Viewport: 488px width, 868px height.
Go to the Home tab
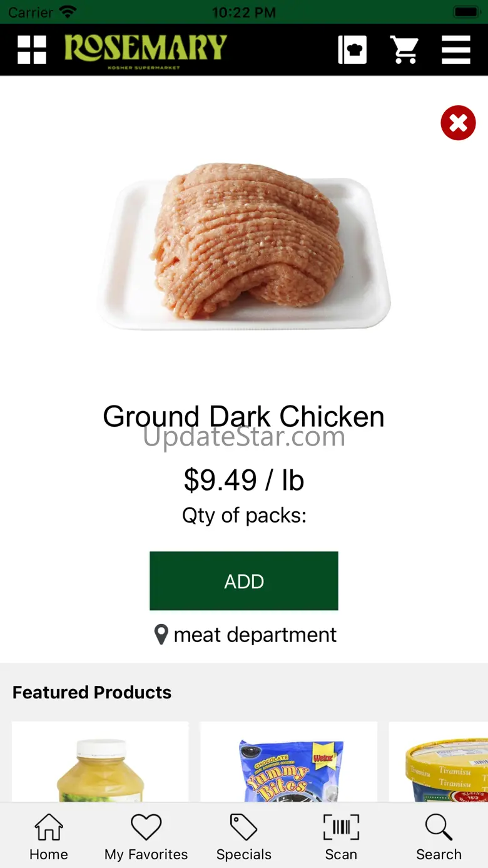49,837
